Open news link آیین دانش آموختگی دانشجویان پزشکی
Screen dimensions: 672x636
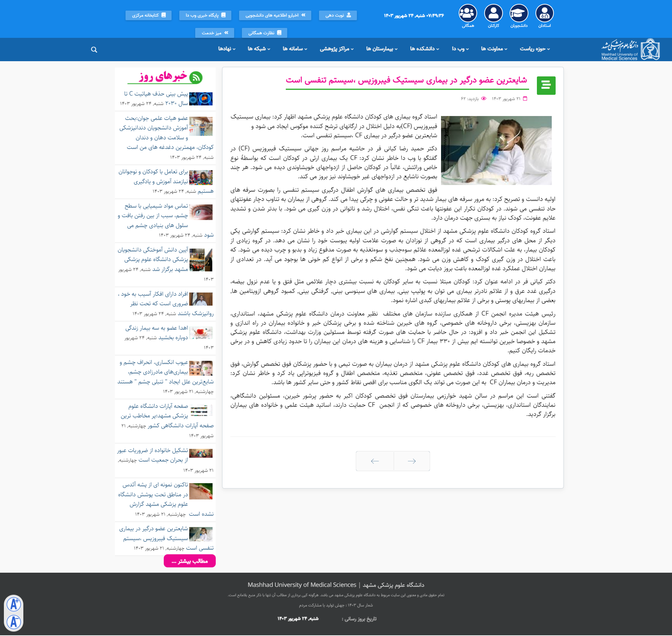tap(153, 260)
